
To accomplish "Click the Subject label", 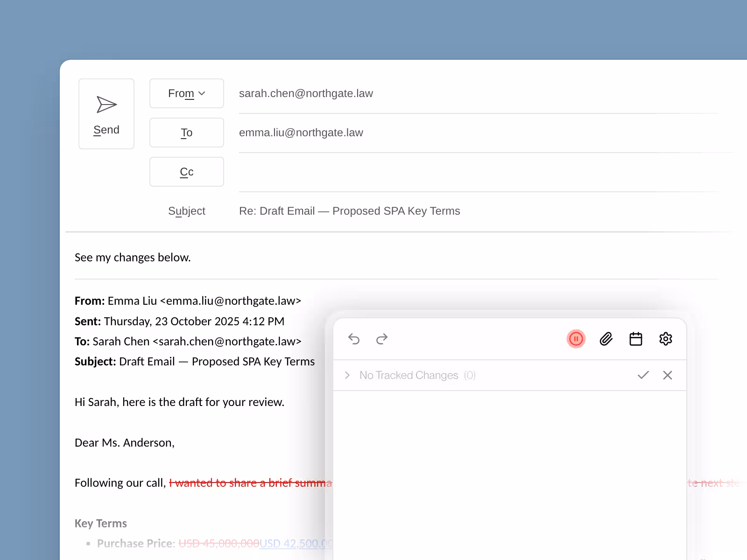I will point(187,211).
